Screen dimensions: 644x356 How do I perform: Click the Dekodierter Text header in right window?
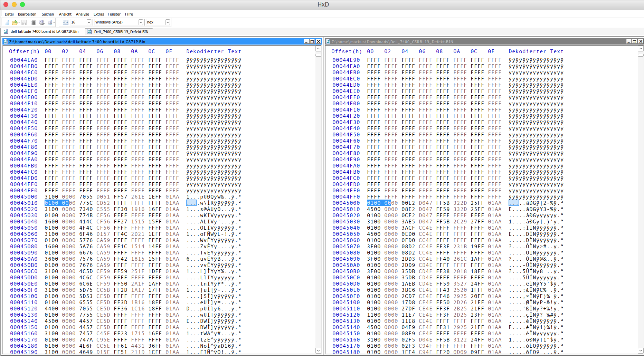pyautogui.click(x=536, y=51)
